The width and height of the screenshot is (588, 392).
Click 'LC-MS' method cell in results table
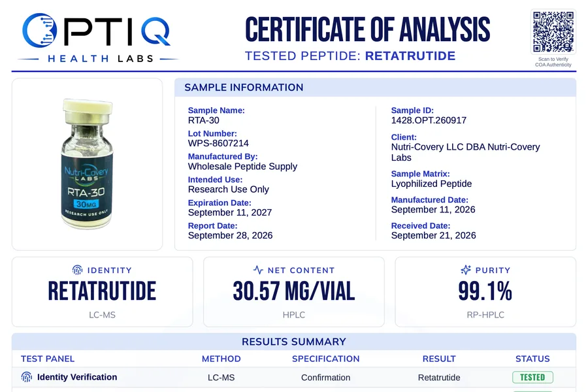pos(221,378)
